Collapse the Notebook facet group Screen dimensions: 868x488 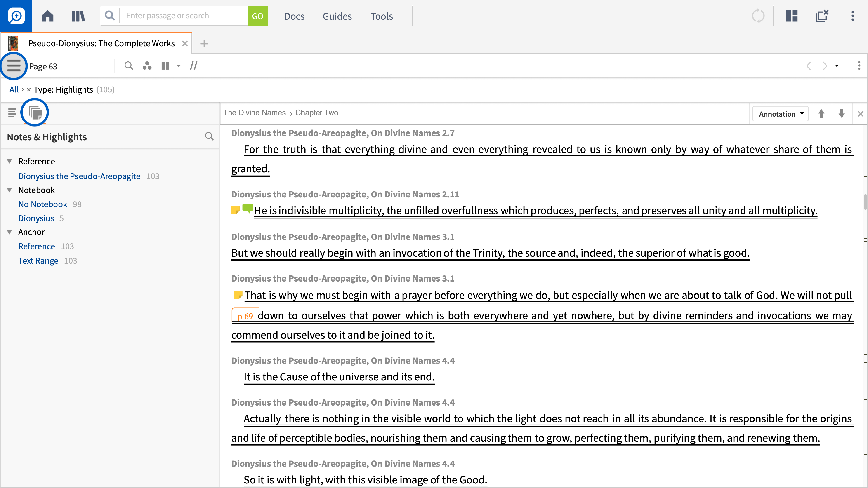[x=10, y=190]
